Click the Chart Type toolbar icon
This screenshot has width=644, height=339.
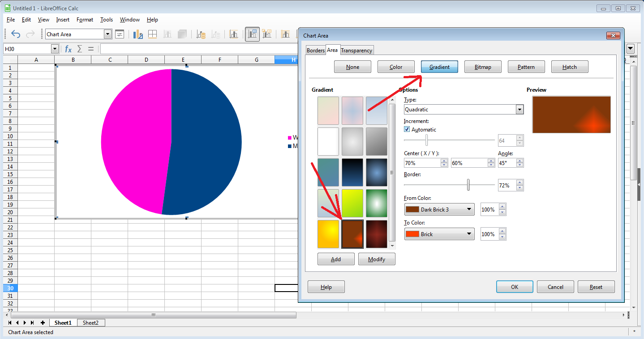coord(138,34)
